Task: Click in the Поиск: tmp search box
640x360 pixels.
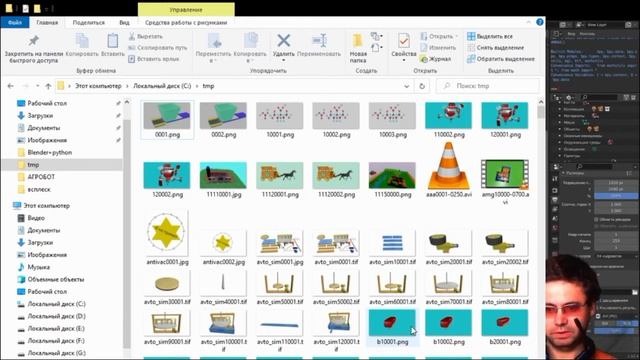Action: tap(488, 86)
